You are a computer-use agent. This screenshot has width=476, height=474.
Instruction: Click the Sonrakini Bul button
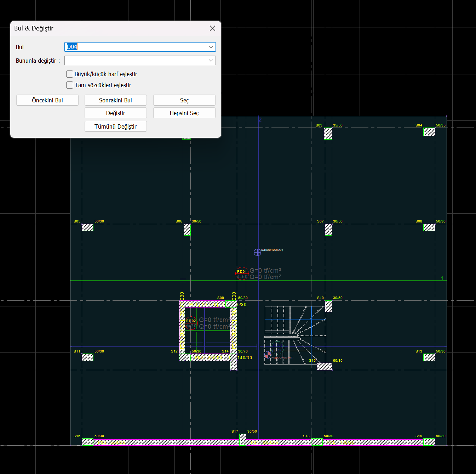click(115, 100)
